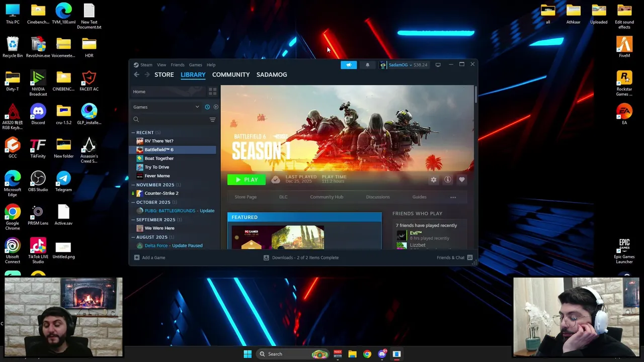644x362 pixels.
Task: Open Battlefield 6 Discussions link
Action: pyautogui.click(x=378, y=197)
